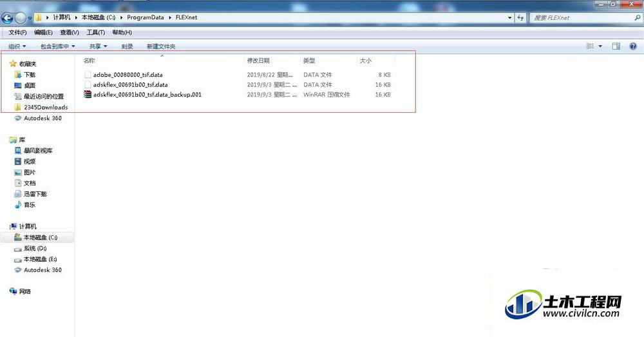644x337 pixels.
Task: Open 最近访问的位置 in favorites
Action: point(44,97)
